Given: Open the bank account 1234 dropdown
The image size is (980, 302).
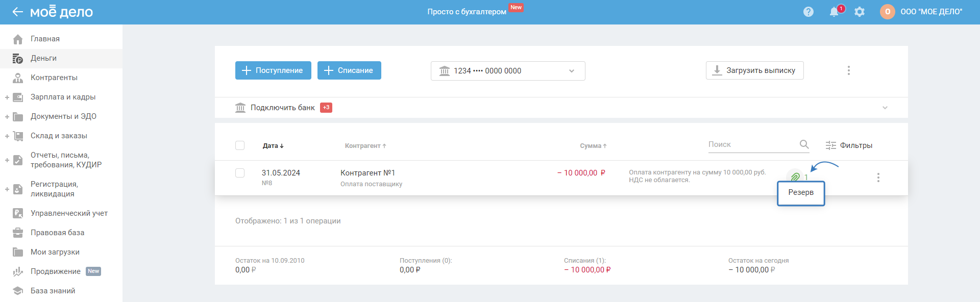Looking at the screenshot, I should coord(508,71).
